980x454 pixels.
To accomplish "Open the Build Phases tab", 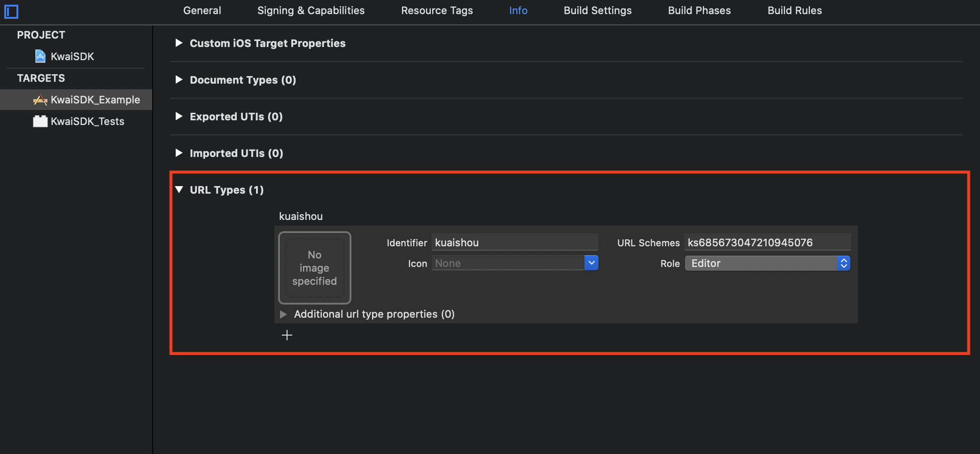I will pos(699,11).
